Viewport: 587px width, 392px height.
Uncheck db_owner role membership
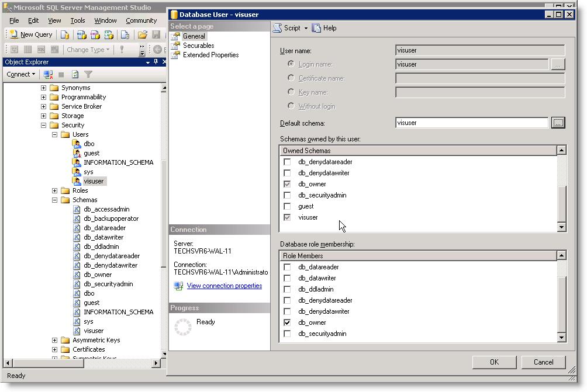click(x=287, y=322)
